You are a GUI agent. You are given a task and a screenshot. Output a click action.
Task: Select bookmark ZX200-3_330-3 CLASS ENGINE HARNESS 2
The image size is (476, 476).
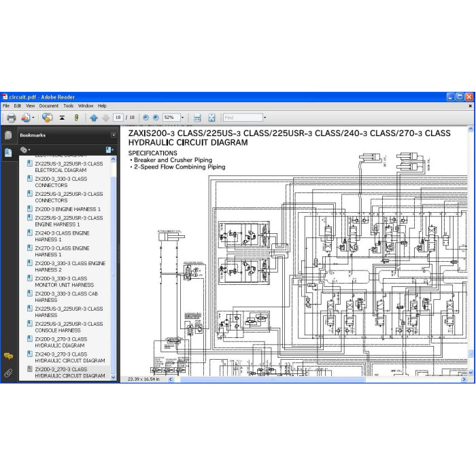pos(70,267)
